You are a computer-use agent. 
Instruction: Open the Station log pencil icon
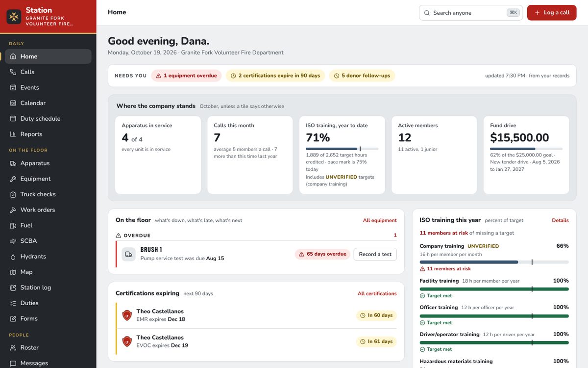tap(13, 288)
